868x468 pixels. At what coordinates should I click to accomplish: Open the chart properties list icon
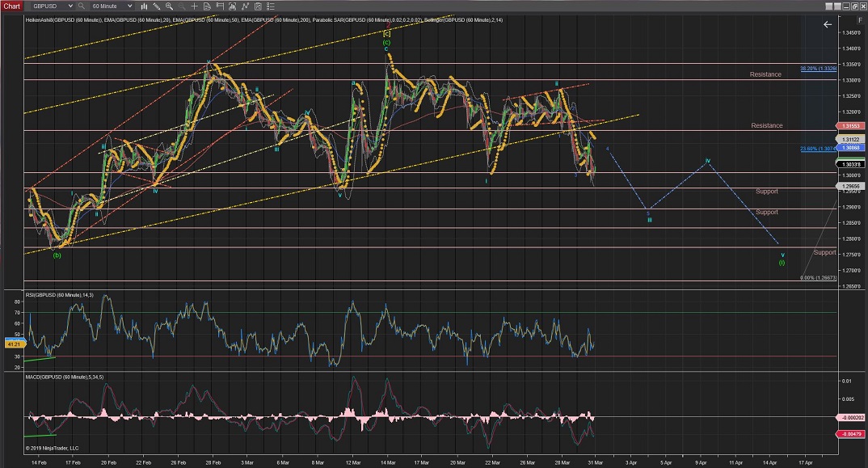tap(271, 6)
